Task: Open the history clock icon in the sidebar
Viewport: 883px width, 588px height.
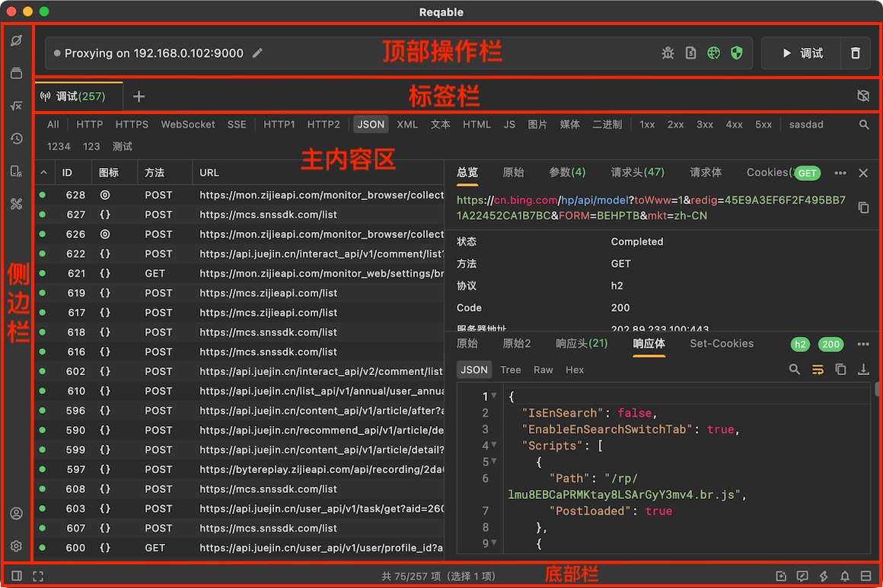Action: pos(16,138)
